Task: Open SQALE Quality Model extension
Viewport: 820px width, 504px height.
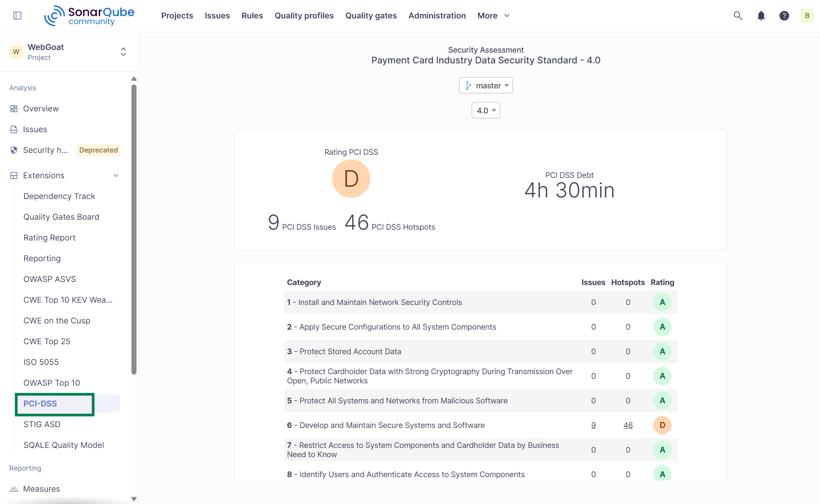Action: [64, 445]
